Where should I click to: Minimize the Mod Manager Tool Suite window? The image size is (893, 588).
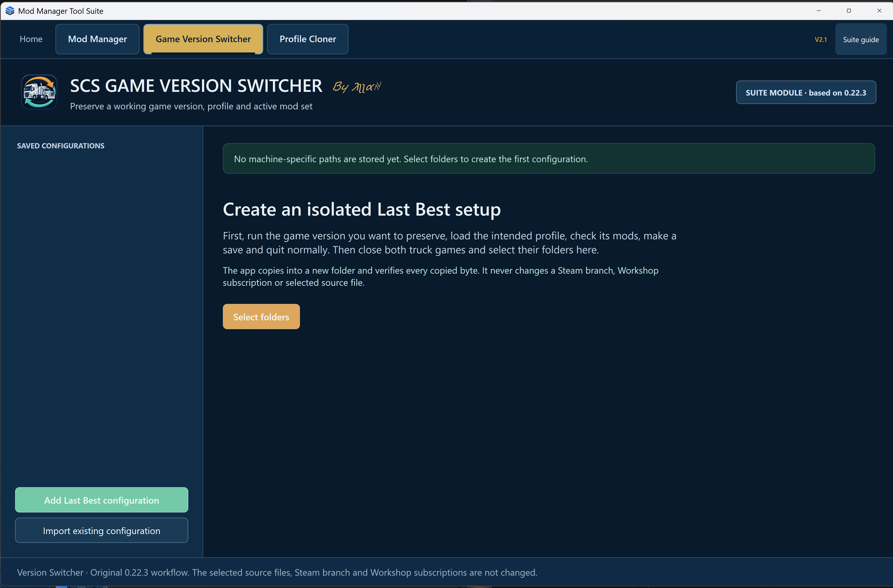click(818, 10)
